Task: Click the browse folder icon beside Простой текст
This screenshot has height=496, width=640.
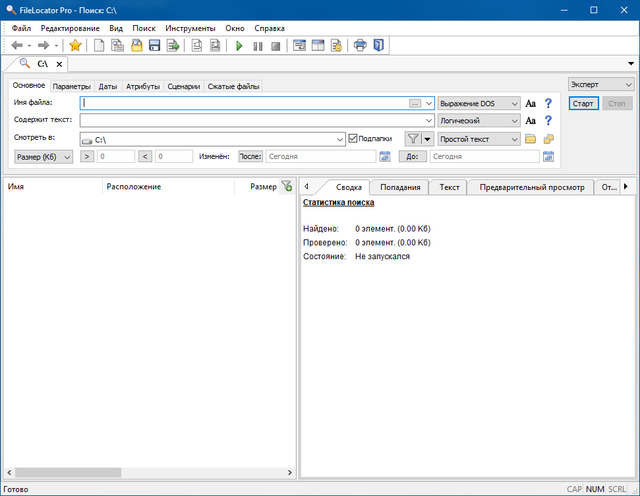Action: [531, 138]
